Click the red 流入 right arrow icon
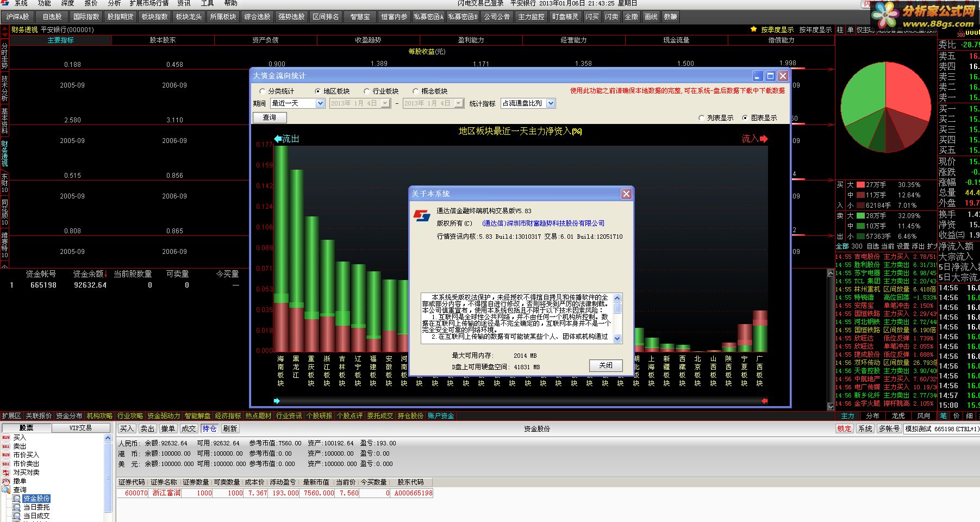 tap(764, 139)
